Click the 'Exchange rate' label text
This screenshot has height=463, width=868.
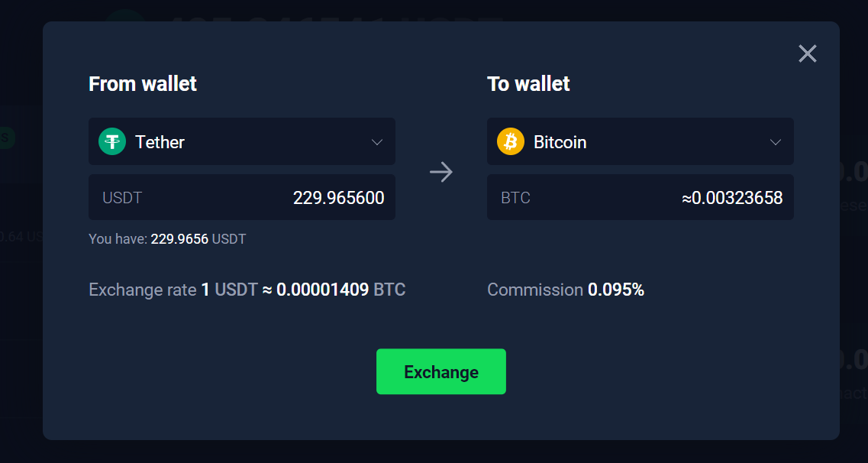pyautogui.click(x=142, y=290)
